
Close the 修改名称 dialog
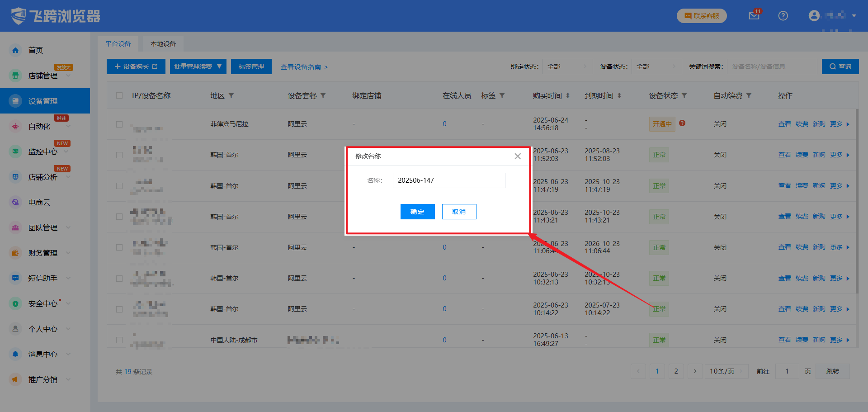click(518, 156)
